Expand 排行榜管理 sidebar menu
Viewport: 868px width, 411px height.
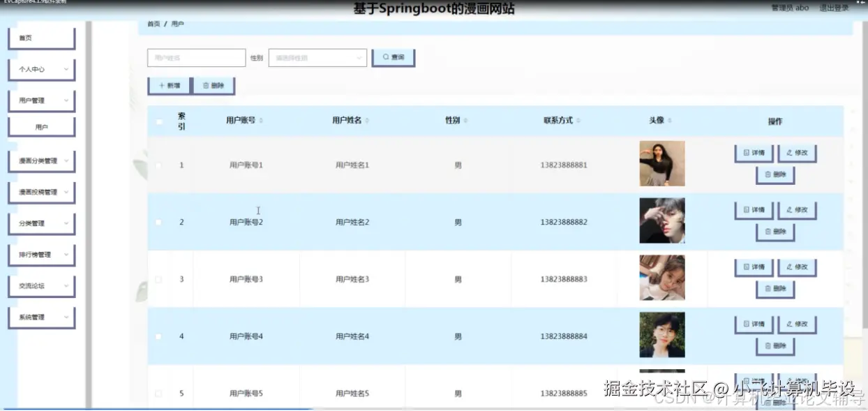coord(41,255)
